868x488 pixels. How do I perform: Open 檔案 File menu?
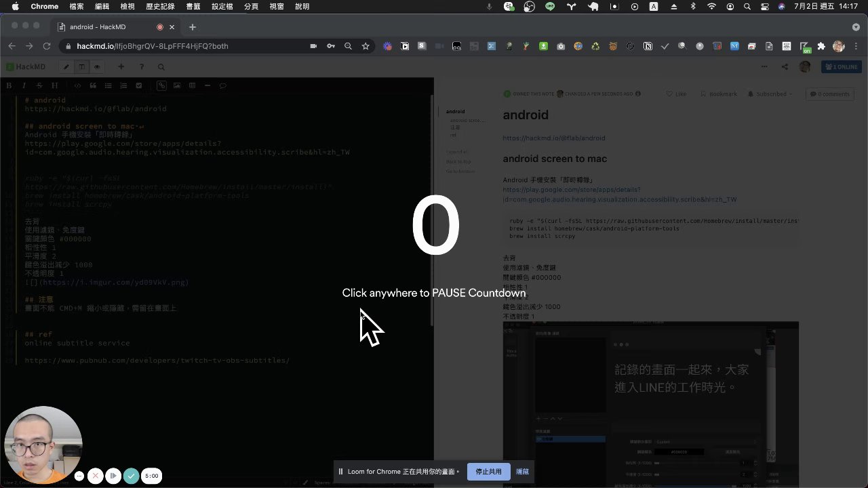[77, 6]
